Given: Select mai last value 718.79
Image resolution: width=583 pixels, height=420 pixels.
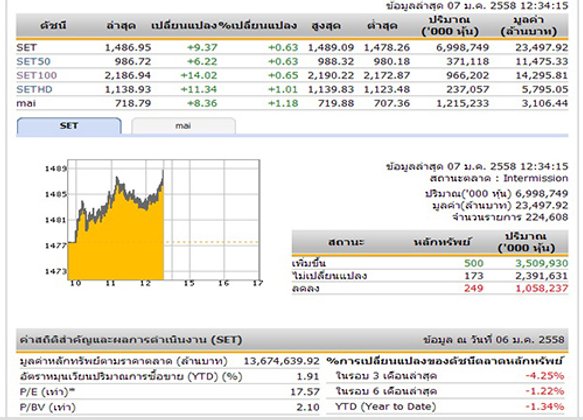Looking at the screenshot, I should point(133,103).
